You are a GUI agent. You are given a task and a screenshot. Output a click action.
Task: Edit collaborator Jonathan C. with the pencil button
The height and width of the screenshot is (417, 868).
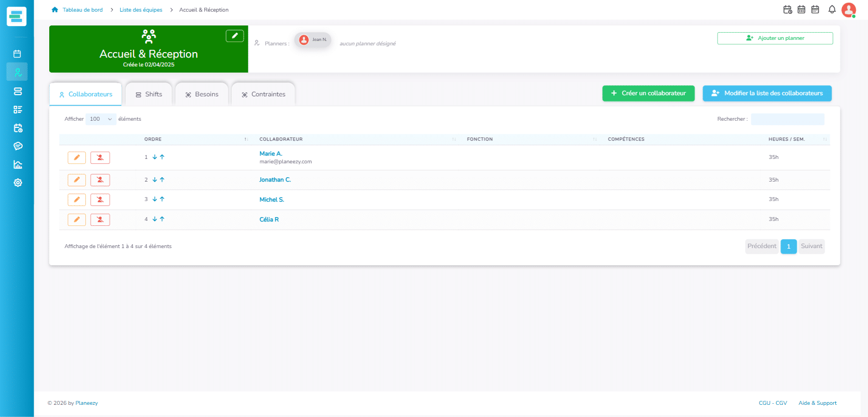point(76,180)
